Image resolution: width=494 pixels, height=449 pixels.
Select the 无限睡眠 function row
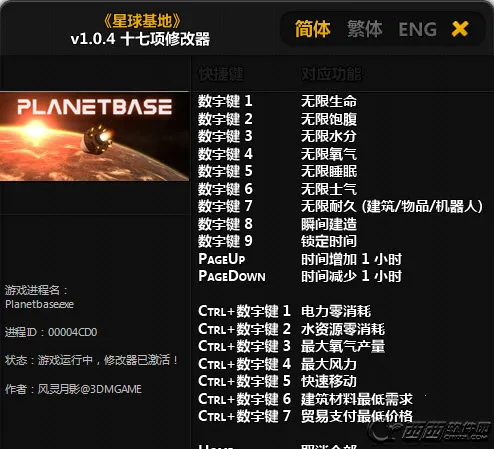pos(329,171)
